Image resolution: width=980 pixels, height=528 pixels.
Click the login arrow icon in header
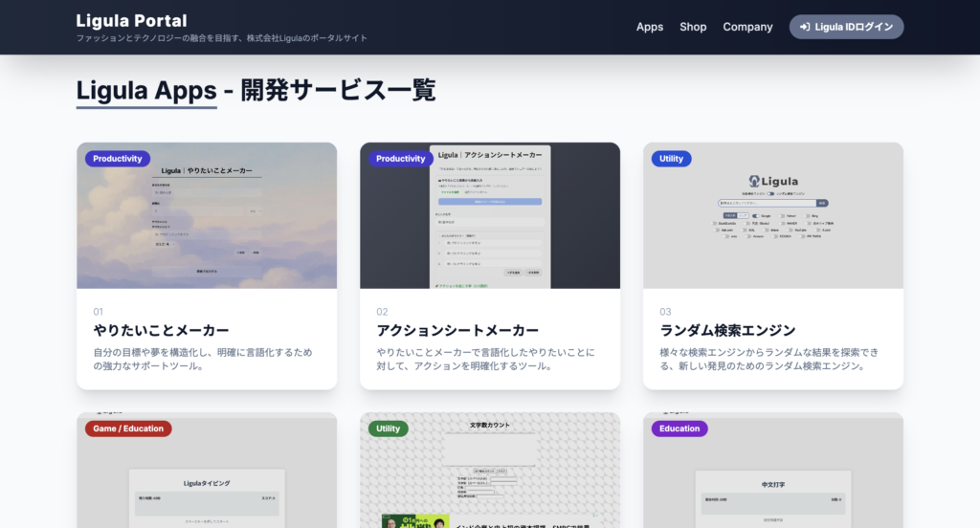coord(805,27)
